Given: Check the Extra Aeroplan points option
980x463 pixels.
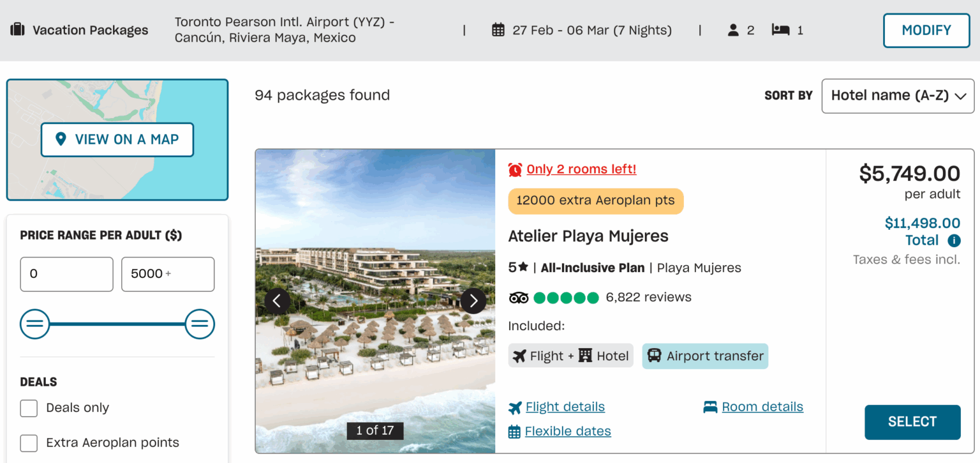Looking at the screenshot, I should pos(29,443).
